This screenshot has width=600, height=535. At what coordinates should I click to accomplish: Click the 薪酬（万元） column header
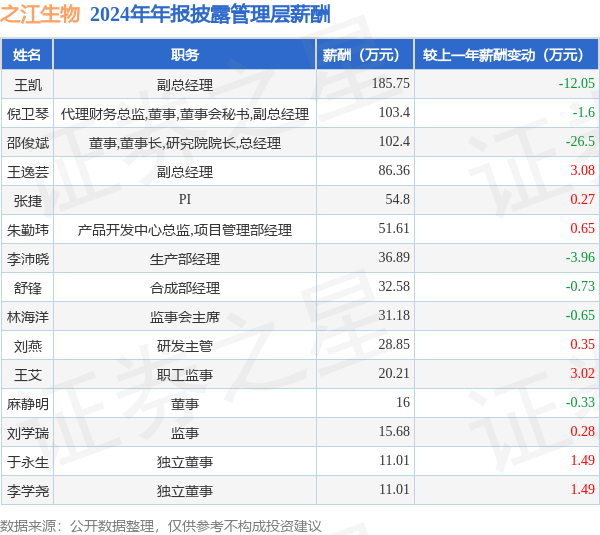365,55
